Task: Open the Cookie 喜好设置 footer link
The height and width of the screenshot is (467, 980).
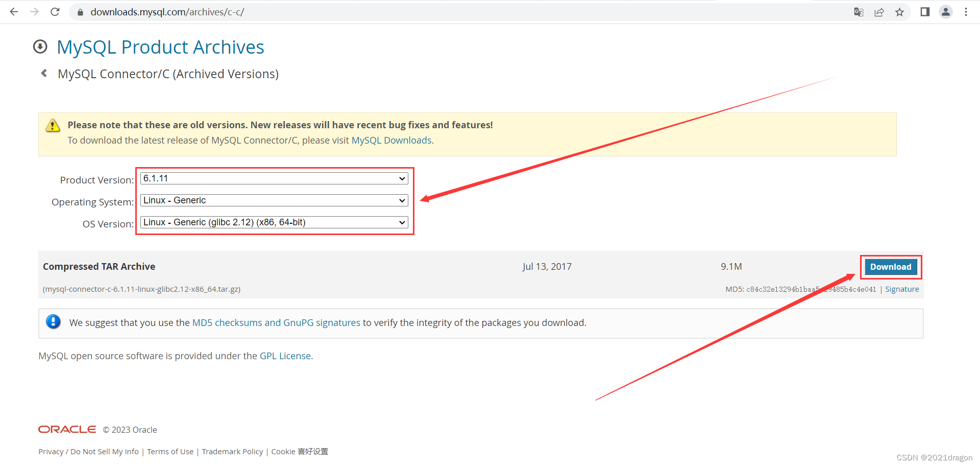Action: tap(300, 452)
